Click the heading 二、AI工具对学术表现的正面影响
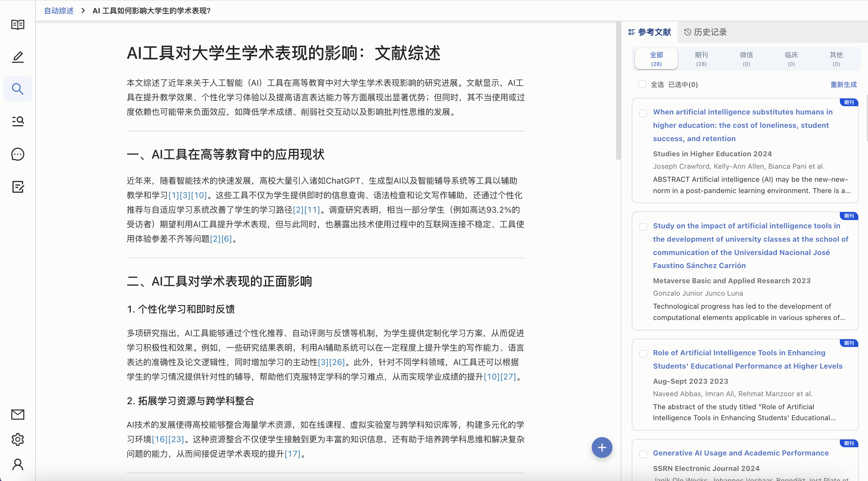The image size is (868, 481). click(219, 281)
